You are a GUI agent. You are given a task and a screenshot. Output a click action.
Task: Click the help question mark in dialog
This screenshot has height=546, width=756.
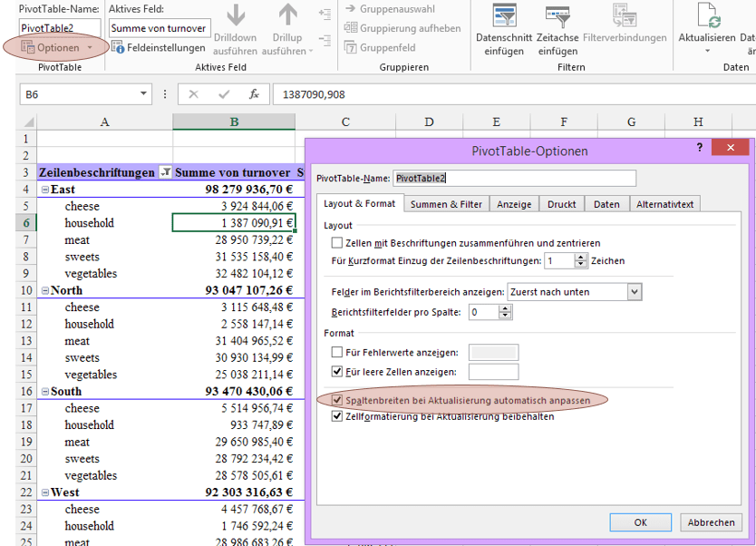[x=699, y=147]
